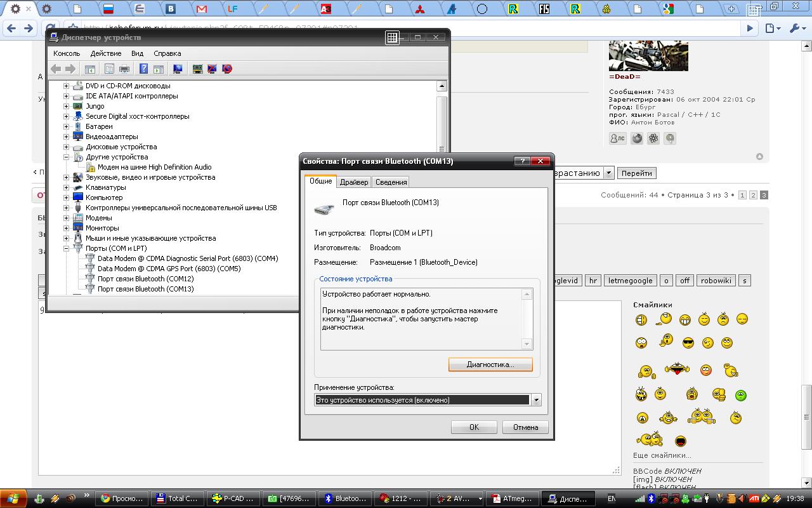Viewport: 812px width, 508px height.
Task: Open the Применение устройства dropdown
Action: [x=536, y=400]
